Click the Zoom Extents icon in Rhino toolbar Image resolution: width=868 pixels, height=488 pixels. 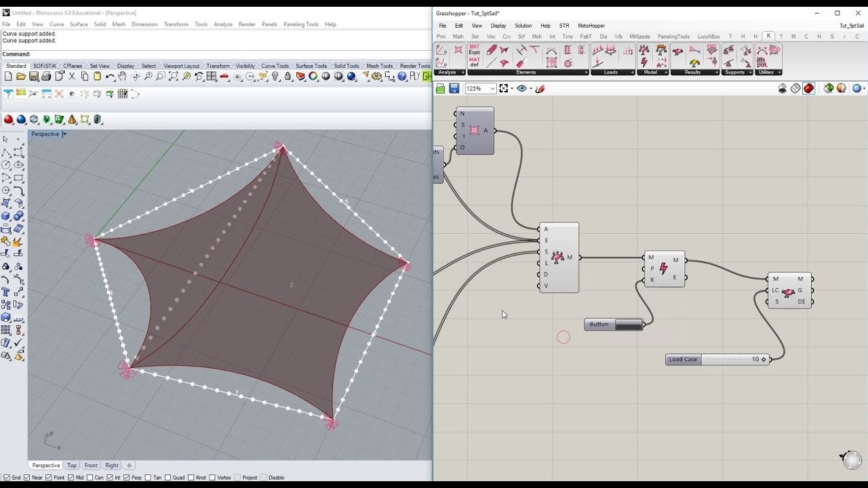[174, 76]
